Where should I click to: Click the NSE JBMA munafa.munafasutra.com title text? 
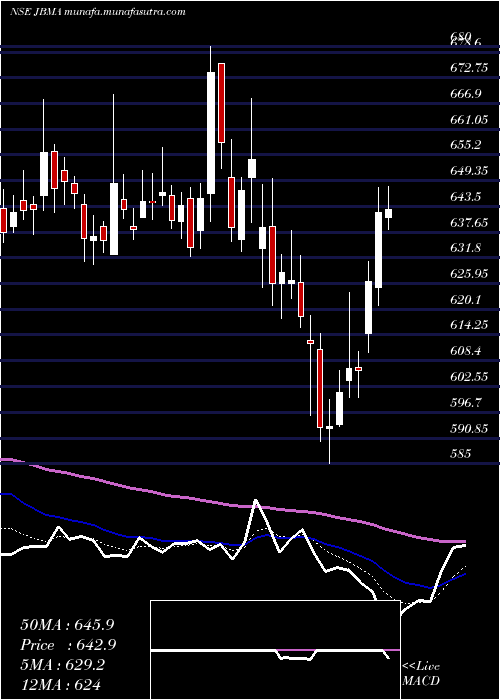tap(98, 12)
